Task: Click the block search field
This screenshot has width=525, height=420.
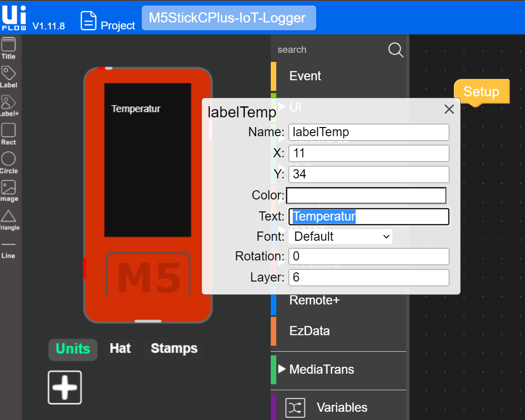Action: click(330, 50)
